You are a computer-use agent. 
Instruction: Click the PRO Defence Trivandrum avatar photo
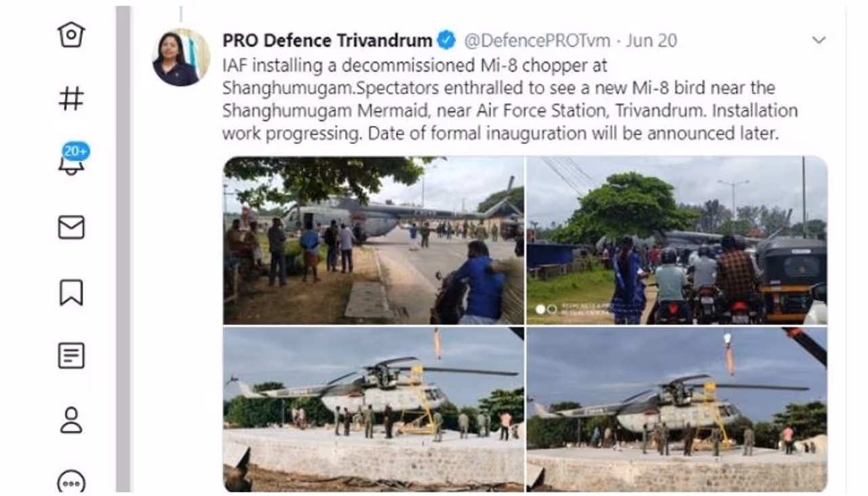pos(180,58)
